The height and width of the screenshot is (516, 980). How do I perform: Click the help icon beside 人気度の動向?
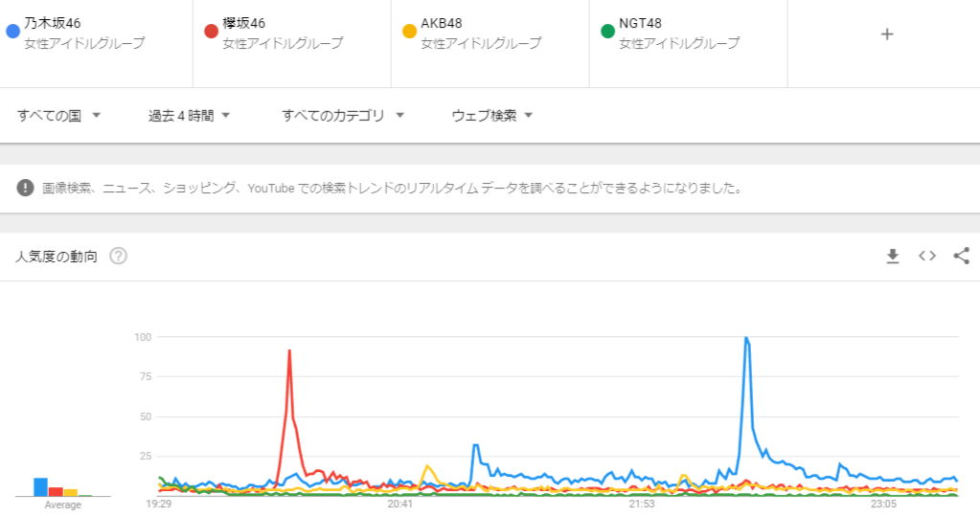119,257
